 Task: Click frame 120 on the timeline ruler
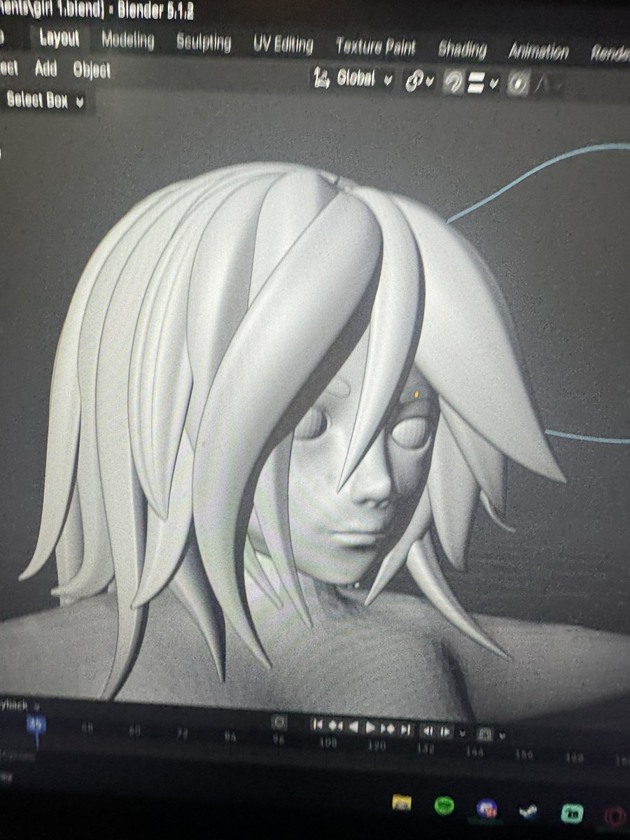pos(377,747)
